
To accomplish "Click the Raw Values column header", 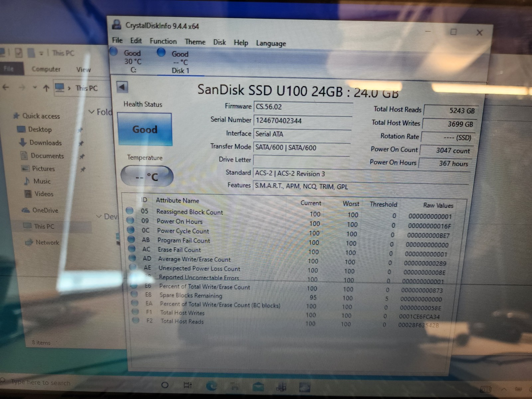I will (438, 205).
